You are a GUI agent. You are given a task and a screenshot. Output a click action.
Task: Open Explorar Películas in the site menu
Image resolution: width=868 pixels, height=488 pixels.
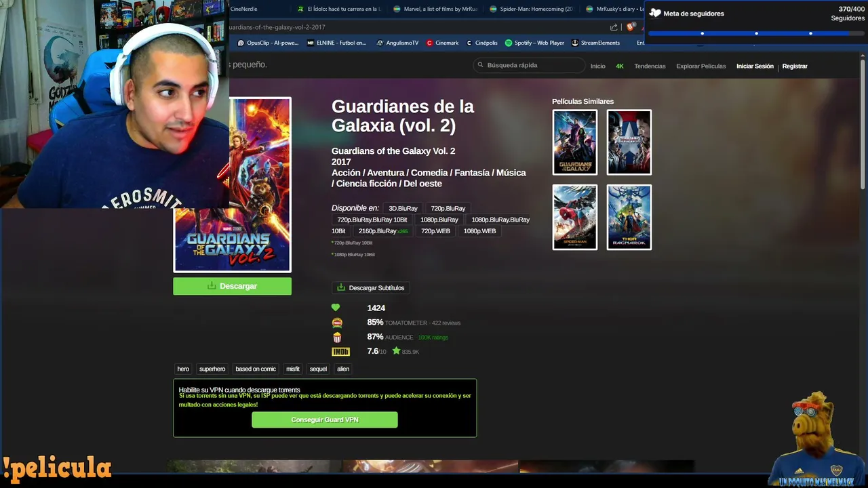tap(701, 66)
